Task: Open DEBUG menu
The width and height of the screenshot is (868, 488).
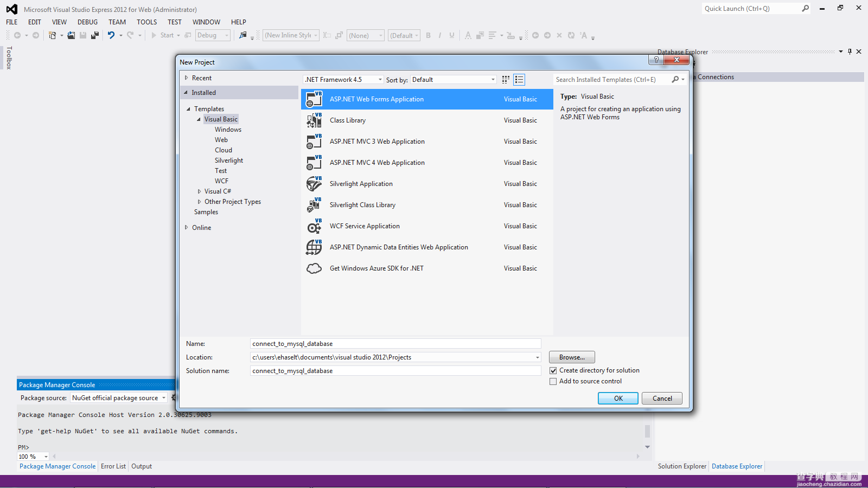Action: tap(88, 22)
